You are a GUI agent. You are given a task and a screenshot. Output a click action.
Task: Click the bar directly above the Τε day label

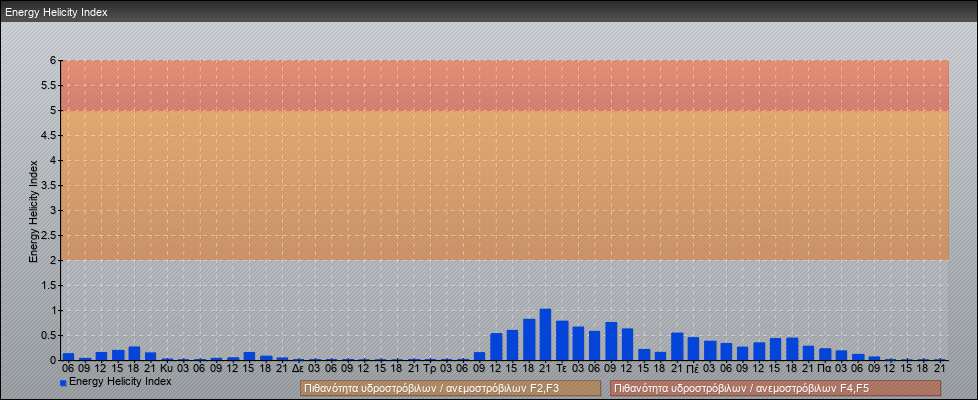click(x=562, y=341)
